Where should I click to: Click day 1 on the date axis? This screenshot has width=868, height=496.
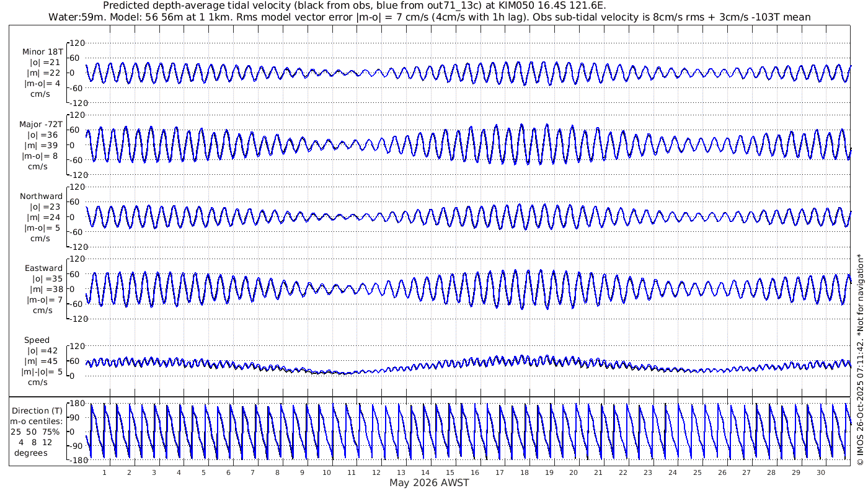point(105,472)
